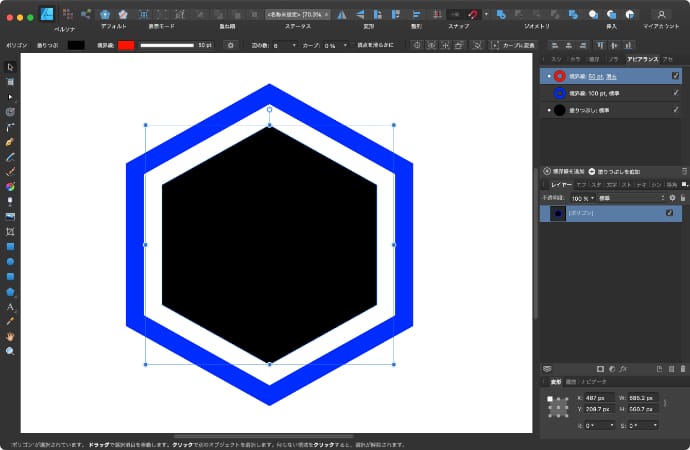Select the Artistic Text tool
This screenshot has width=690, height=450.
[10, 306]
